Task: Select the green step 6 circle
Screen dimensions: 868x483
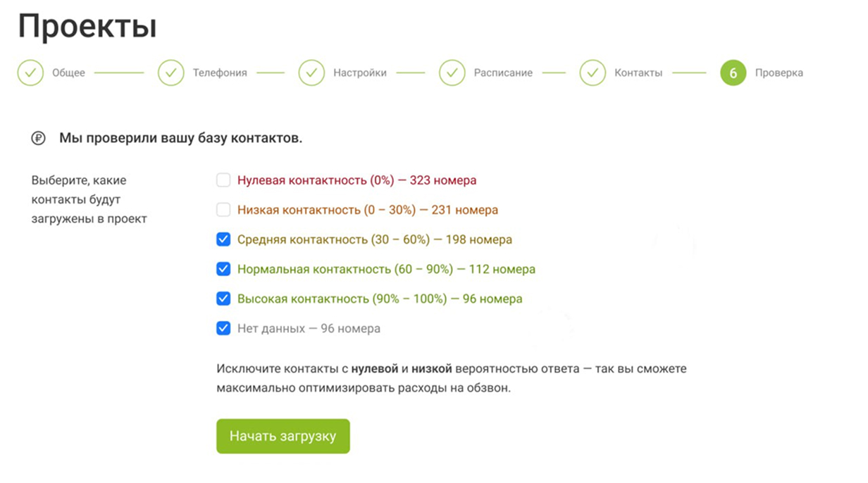Action: click(x=733, y=73)
